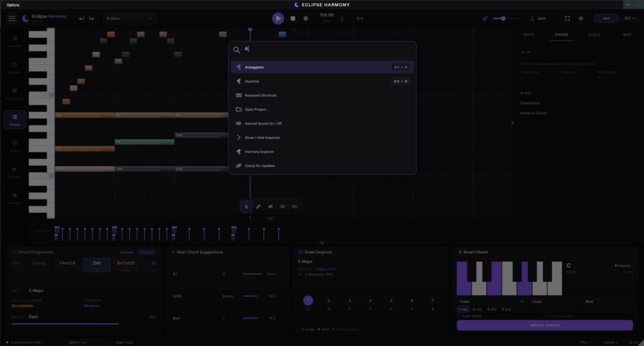This screenshot has width=644, height=346.
Task: Click the search magnifier icon in palette
Action: point(236,50)
